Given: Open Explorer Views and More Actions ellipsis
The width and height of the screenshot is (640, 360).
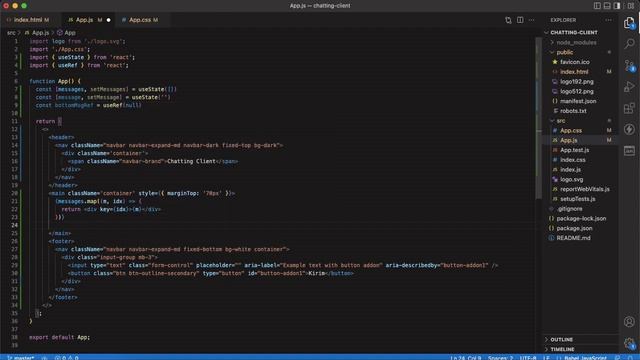Looking at the screenshot, I should click(609, 20).
